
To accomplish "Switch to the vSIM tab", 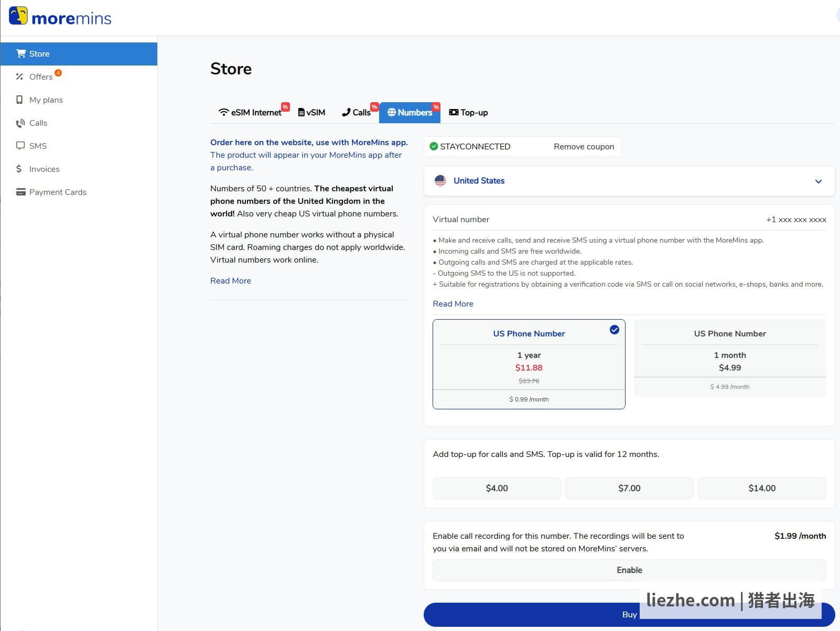I will 312,112.
